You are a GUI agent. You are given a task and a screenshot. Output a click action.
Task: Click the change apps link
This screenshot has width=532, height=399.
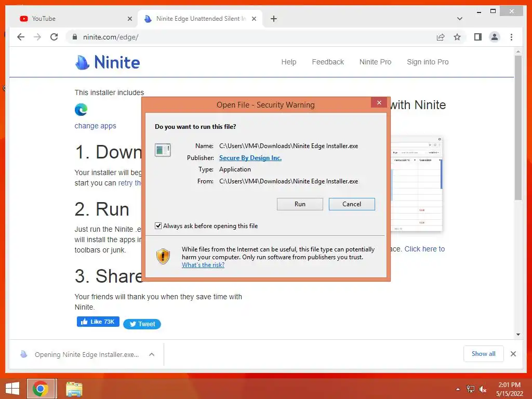pyautogui.click(x=96, y=126)
